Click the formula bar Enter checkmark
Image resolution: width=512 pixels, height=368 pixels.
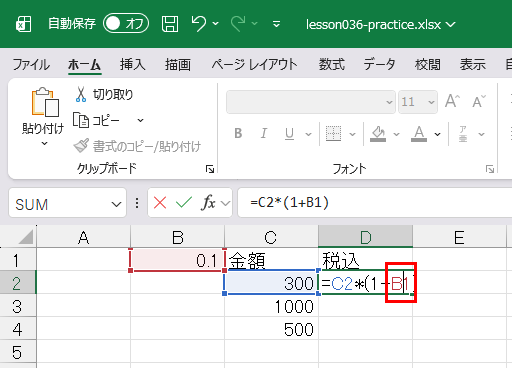[x=184, y=202]
